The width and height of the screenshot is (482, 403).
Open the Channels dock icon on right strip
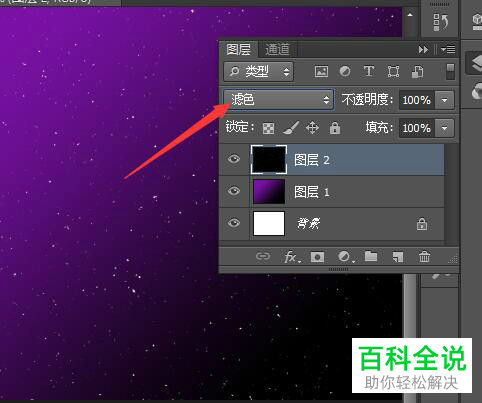[x=477, y=91]
